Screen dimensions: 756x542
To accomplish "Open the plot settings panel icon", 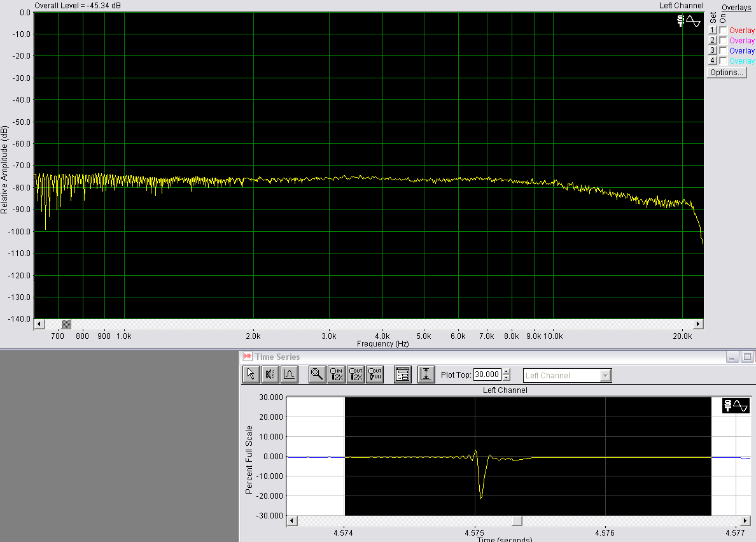I will point(402,374).
